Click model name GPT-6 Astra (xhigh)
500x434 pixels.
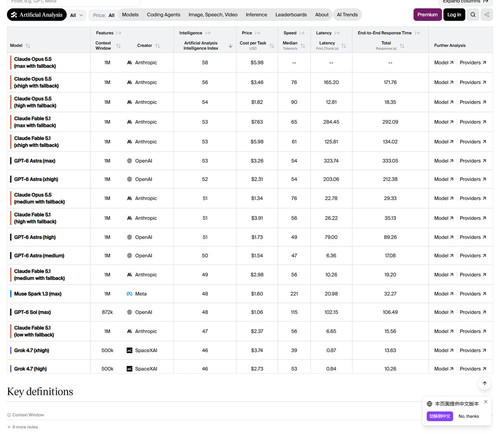pyautogui.click(x=36, y=179)
